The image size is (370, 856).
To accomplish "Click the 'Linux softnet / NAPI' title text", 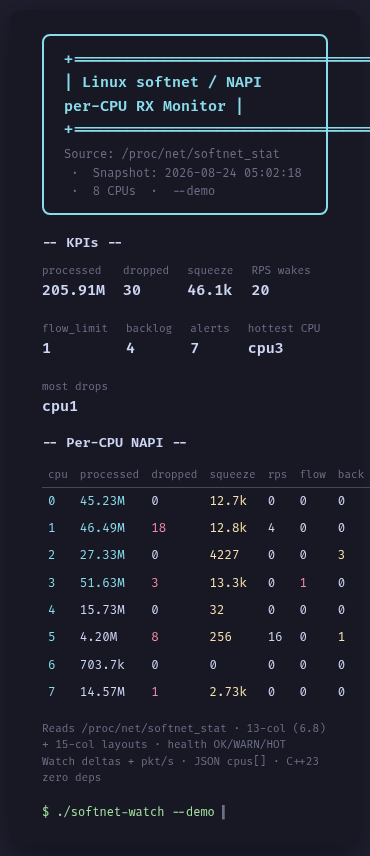I will (172, 82).
